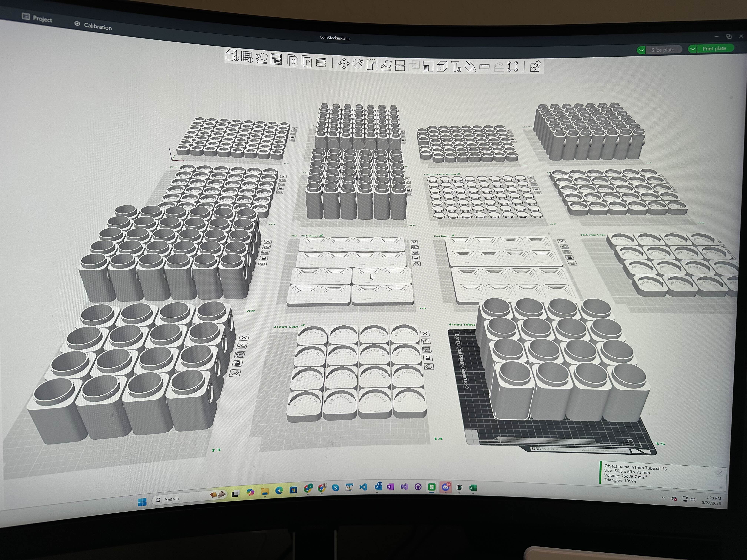Arrange objects on plate 13
This screenshot has height=560, width=747.
[x=240, y=355]
